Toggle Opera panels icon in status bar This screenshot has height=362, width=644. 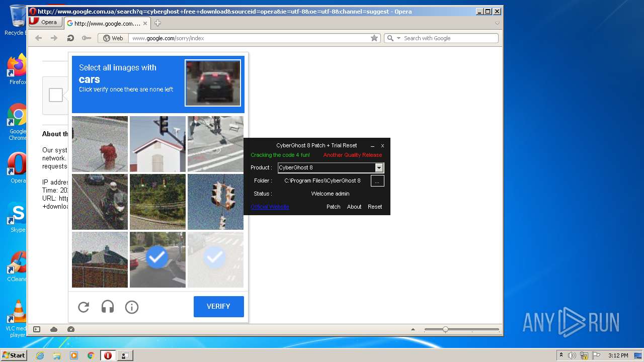pyautogui.click(x=37, y=329)
